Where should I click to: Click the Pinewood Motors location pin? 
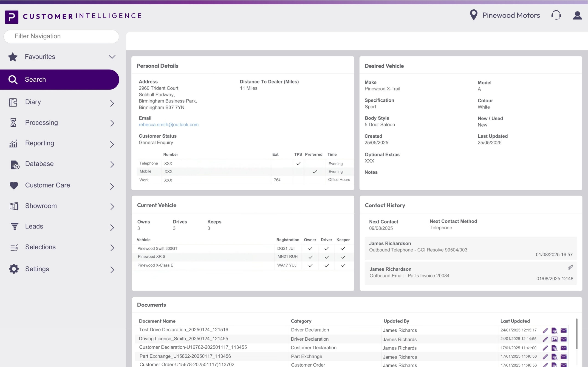click(474, 15)
